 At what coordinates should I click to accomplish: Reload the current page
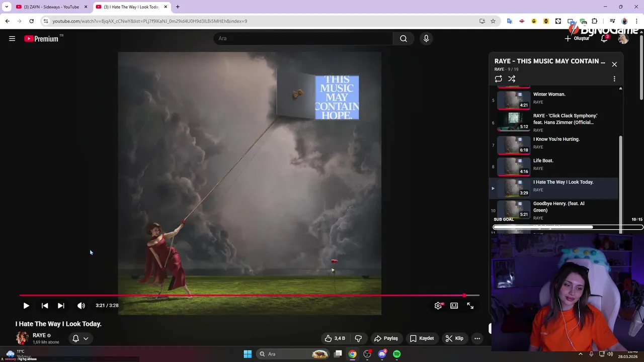(31, 21)
